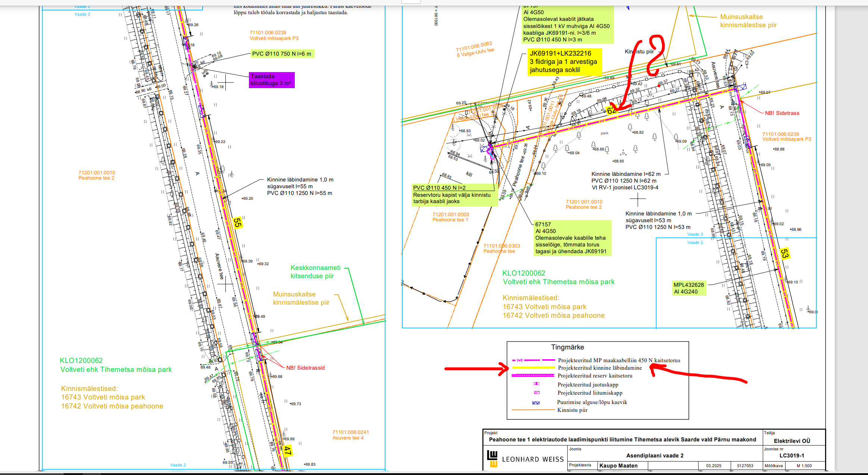Click the small field at the top edge
The width and height of the screenshot is (868, 475).
411,1
